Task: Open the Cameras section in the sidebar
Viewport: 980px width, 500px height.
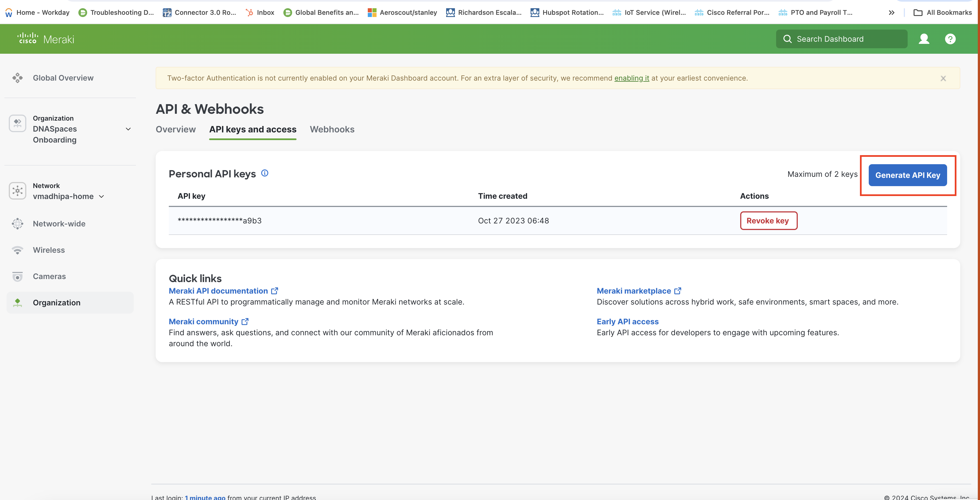Action: [x=49, y=276]
